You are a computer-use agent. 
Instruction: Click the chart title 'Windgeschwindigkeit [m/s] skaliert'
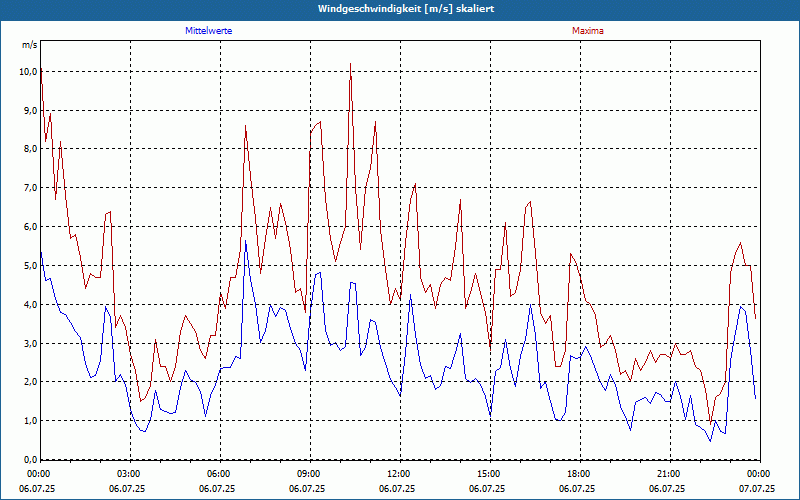click(406, 9)
